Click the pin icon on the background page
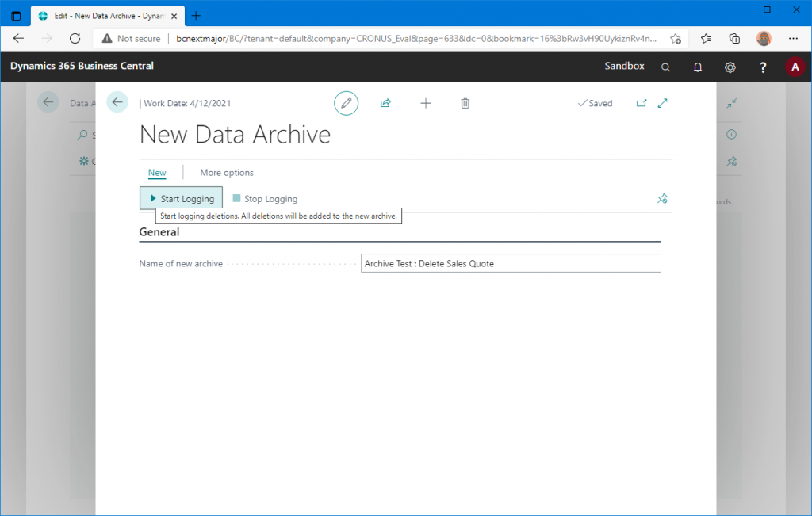Image resolution: width=812 pixels, height=516 pixels. [731, 162]
